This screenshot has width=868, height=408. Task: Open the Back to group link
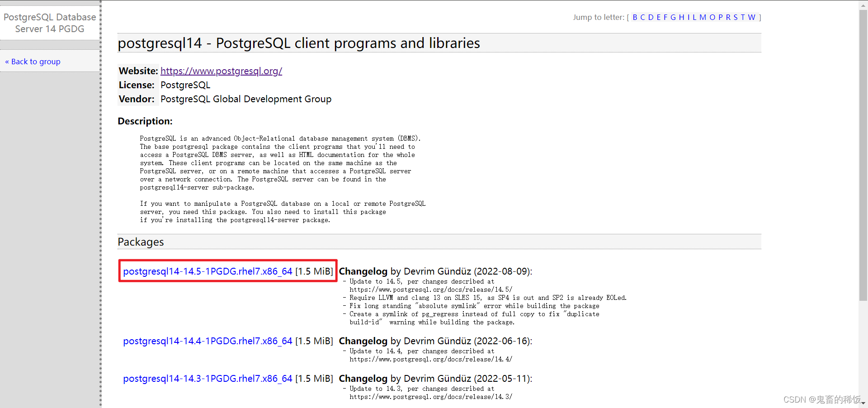tap(33, 62)
